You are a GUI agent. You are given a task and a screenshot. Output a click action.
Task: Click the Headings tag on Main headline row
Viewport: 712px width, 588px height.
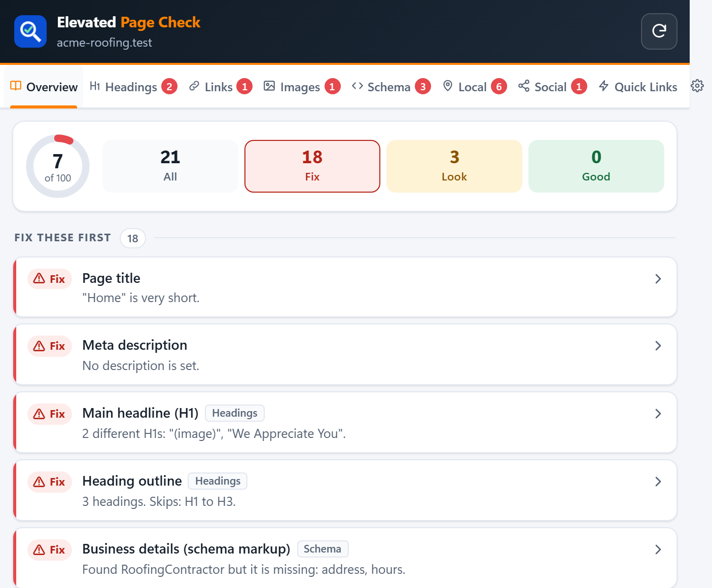[235, 413]
